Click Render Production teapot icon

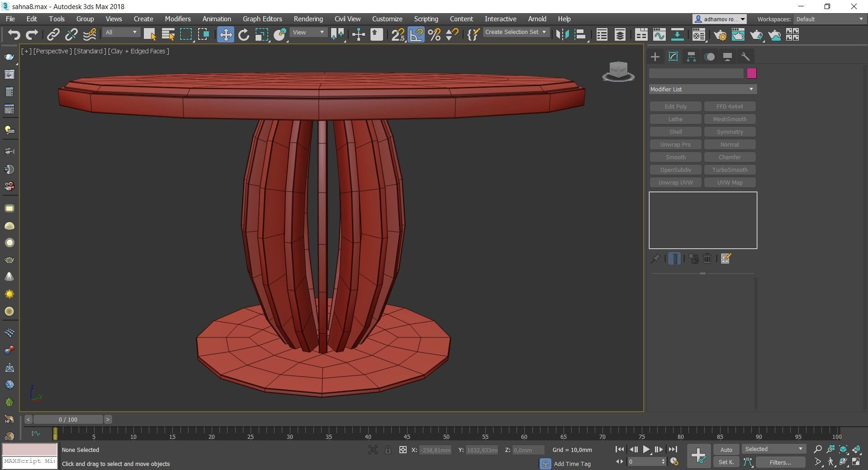(x=756, y=34)
